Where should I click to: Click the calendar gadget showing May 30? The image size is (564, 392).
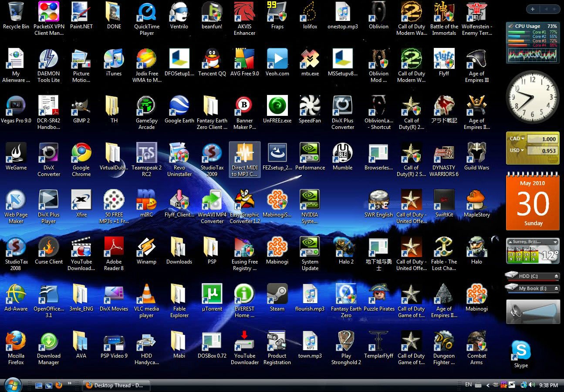[533, 202]
